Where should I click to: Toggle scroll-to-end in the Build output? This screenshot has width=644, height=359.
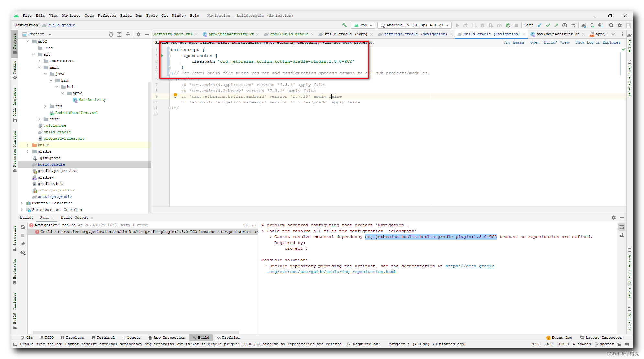(x=622, y=235)
